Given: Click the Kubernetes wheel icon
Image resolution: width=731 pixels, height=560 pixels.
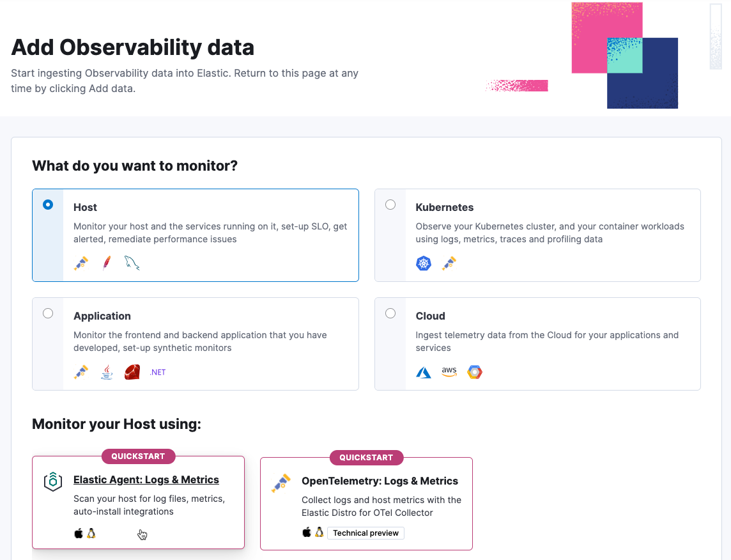Looking at the screenshot, I should pos(423,263).
